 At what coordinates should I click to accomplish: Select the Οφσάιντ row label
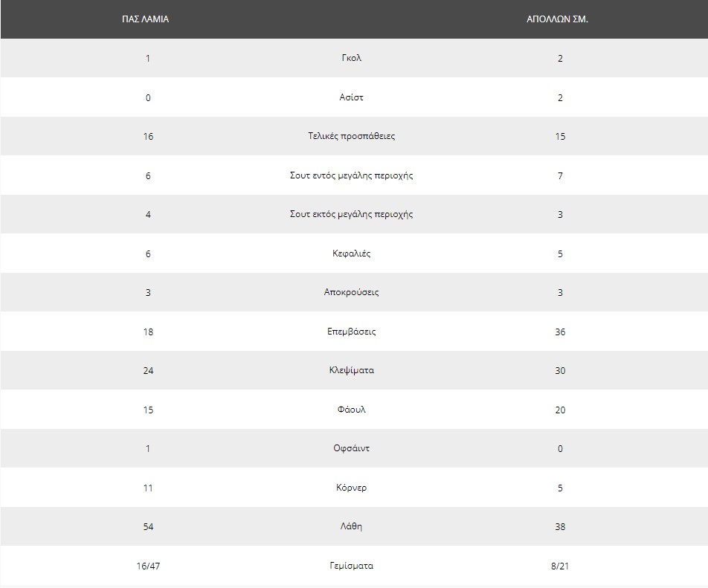pyautogui.click(x=351, y=448)
